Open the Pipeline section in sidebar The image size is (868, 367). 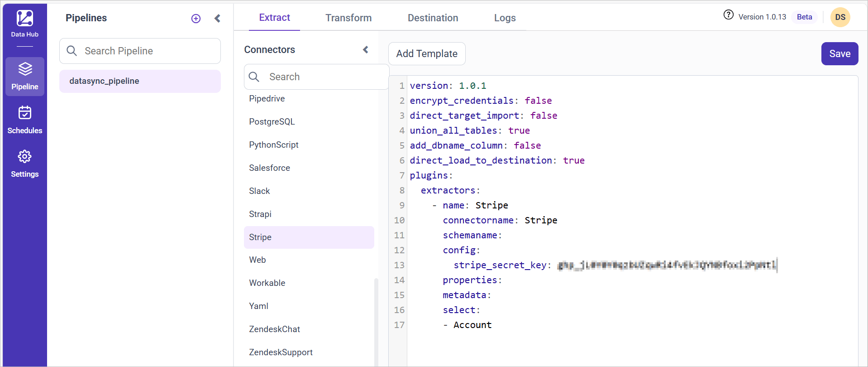(25, 77)
